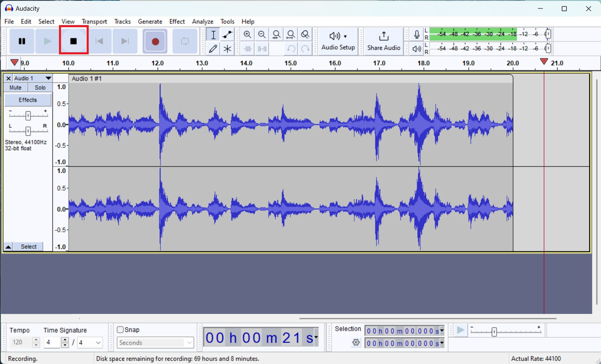Viewport: 601px width, 364px height.
Task: Open the Audio Setup dropdown
Action: (338, 41)
